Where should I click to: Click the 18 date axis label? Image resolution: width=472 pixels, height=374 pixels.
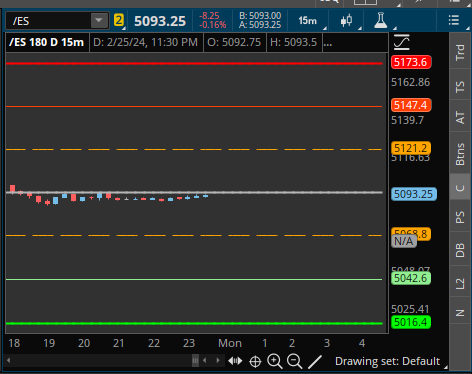[x=14, y=343]
